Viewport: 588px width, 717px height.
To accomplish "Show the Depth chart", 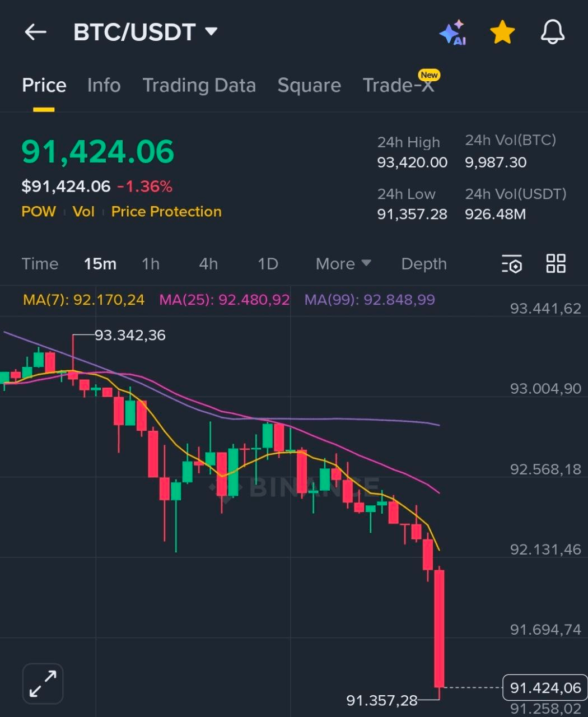I will point(424,264).
